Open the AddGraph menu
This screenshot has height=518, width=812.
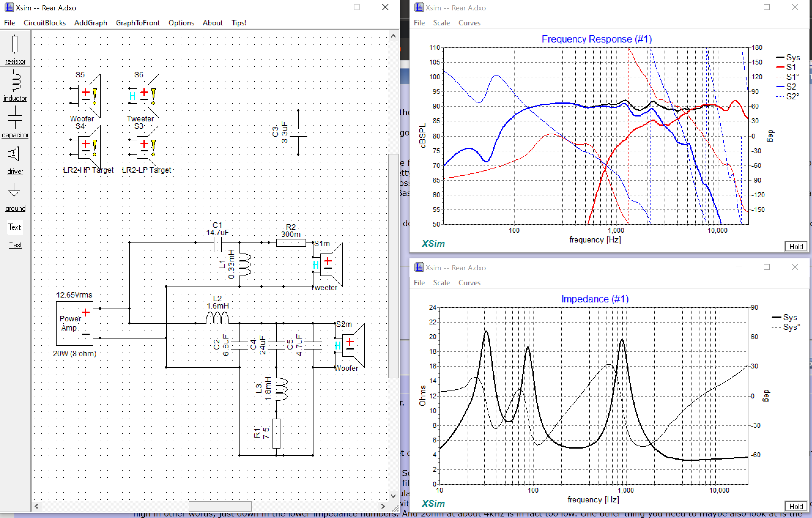(x=91, y=23)
